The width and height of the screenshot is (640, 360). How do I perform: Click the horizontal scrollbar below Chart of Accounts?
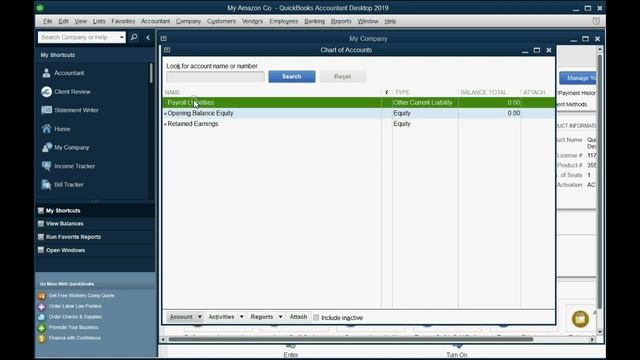point(351,339)
